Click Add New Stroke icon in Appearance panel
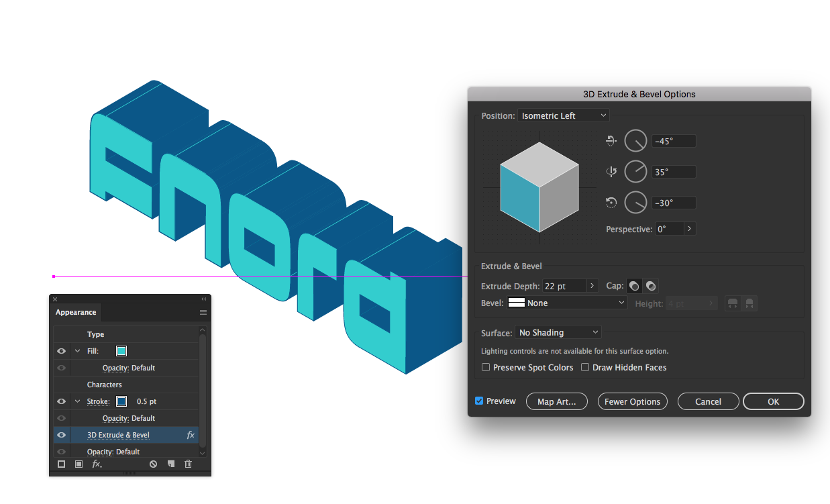 (x=61, y=464)
